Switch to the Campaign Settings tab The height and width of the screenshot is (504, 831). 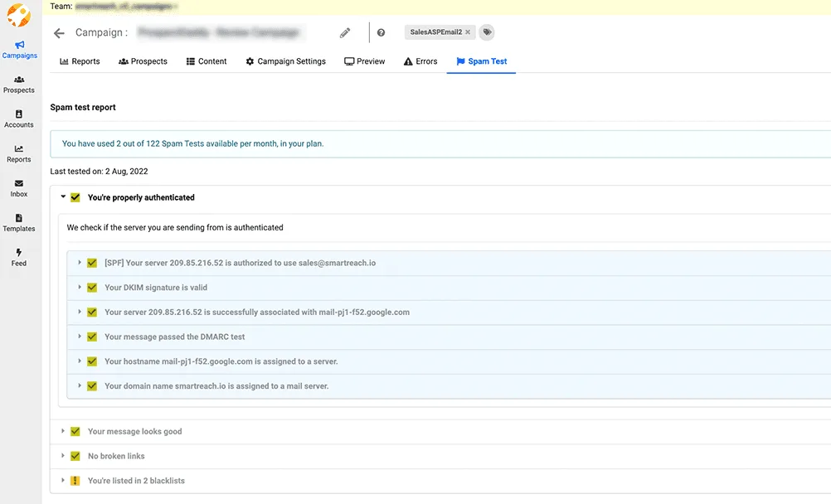[x=285, y=61]
